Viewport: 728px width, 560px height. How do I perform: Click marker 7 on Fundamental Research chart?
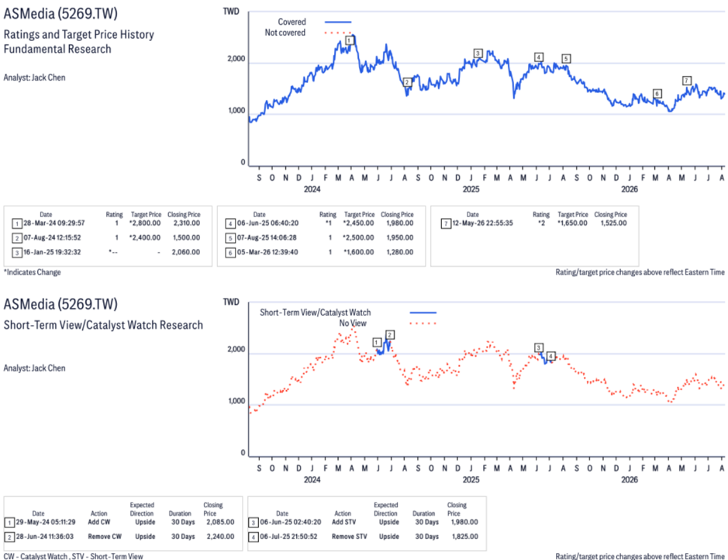pos(687,81)
